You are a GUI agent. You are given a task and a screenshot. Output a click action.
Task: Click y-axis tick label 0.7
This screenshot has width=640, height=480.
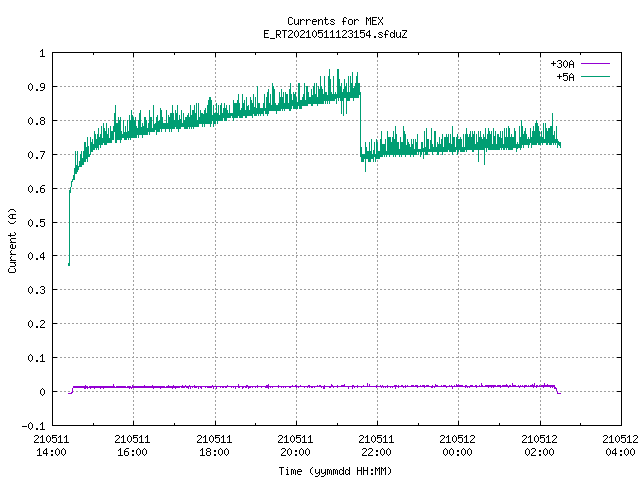tap(36, 155)
